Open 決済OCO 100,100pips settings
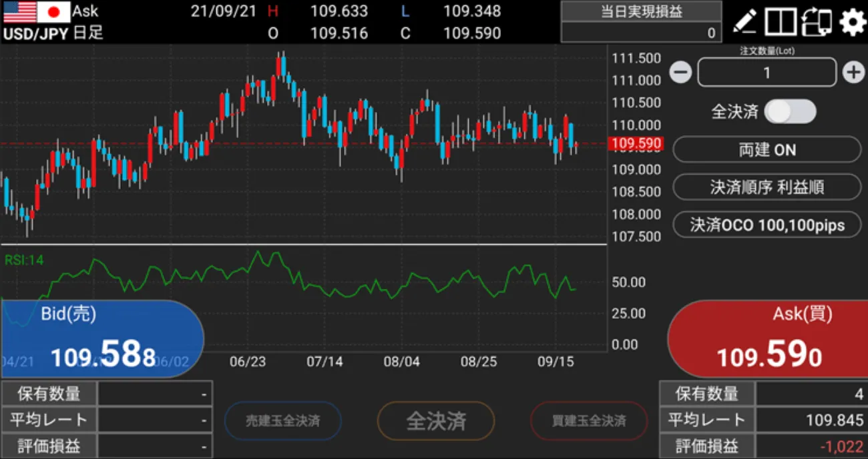 point(767,225)
